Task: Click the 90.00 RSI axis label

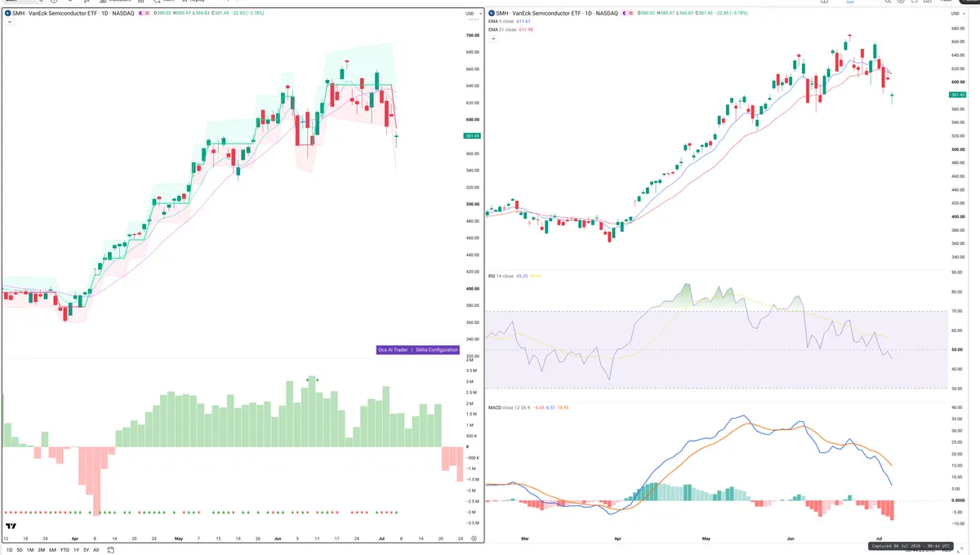Action: [x=957, y=273]
